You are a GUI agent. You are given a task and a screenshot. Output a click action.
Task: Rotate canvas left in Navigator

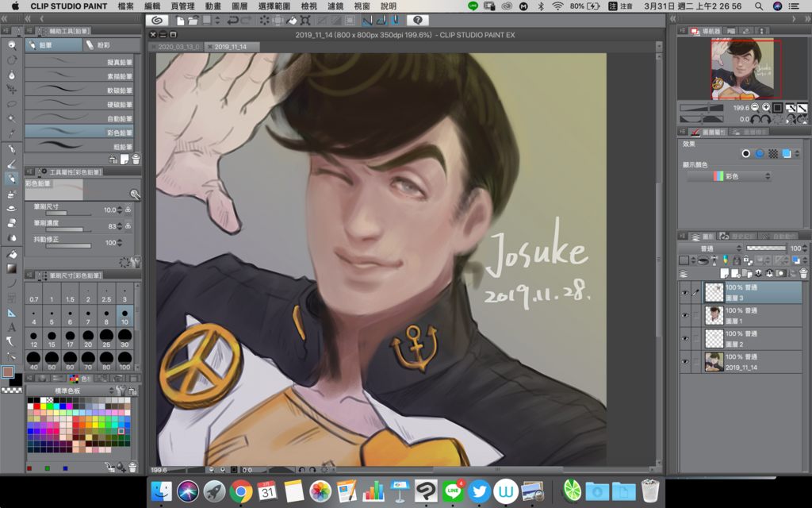click(x=756, y=119)
